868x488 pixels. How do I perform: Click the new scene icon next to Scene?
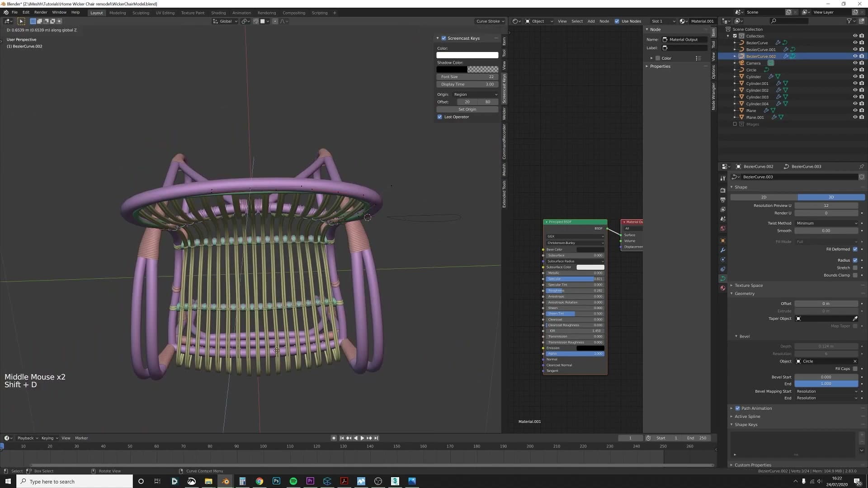788,12
